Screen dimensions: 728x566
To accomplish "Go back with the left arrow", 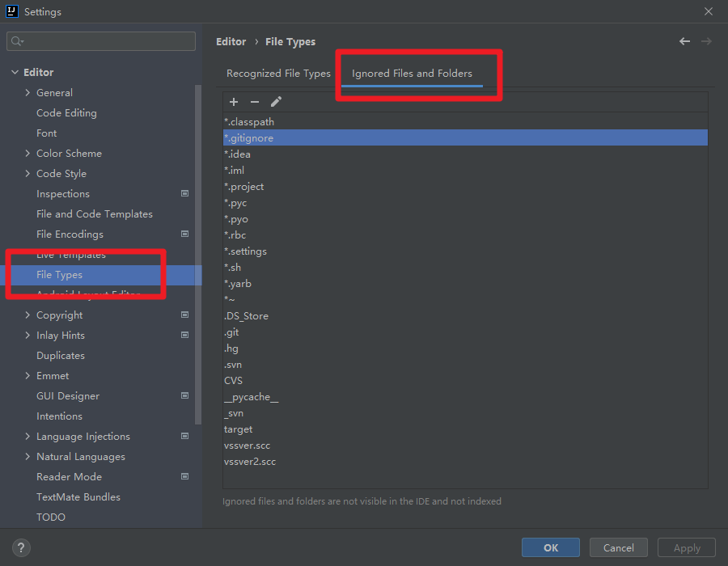I will (684, 41).
